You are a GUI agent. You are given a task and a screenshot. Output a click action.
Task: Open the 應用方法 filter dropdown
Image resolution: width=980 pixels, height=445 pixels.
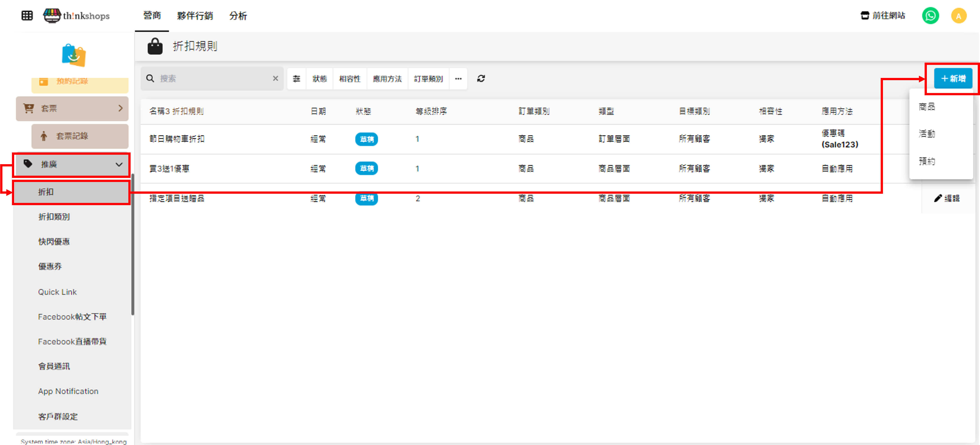pyautogui.click(x=387, y=79)
